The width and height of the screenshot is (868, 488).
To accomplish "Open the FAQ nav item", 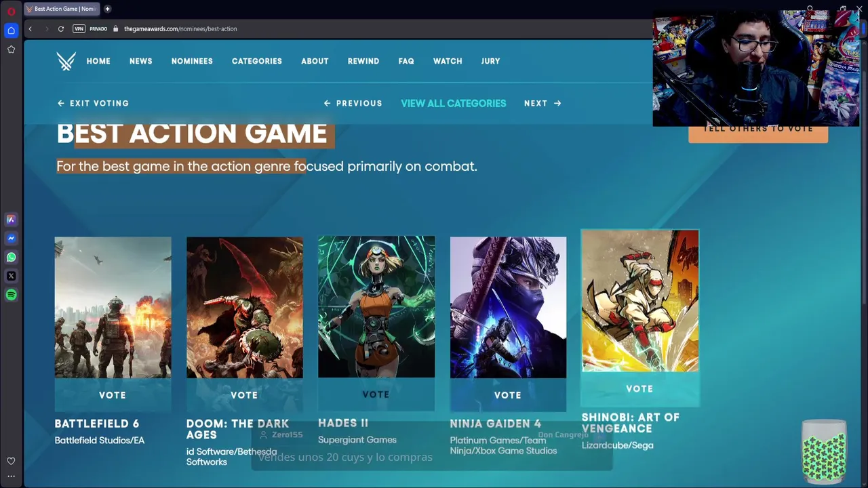I will (406, 61).
